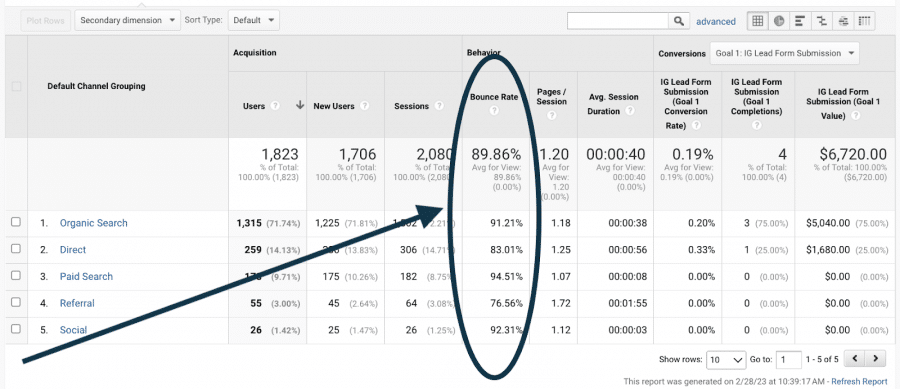Check the Organic Search row checkbox
Screen dimensions: 900x389
16,223
